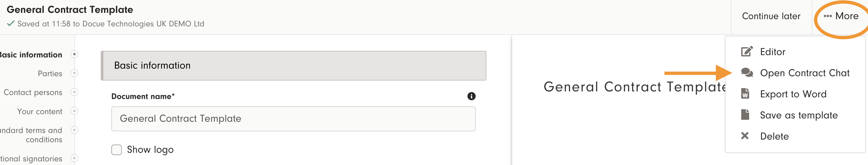Image resolution: width=868 pixels, height=165 pixels.
Task: Select the Basic information step circle
Action: pyautogui.click(x=74, y=54)
